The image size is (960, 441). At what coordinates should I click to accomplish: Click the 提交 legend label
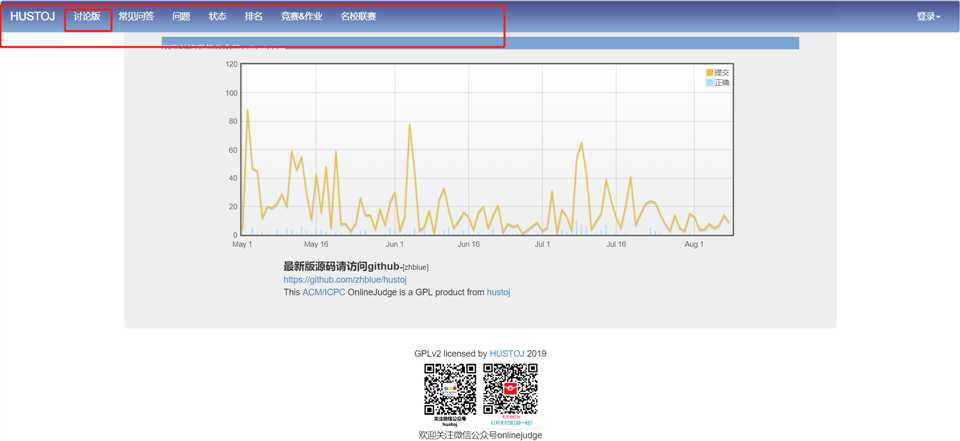click(722, 72)
